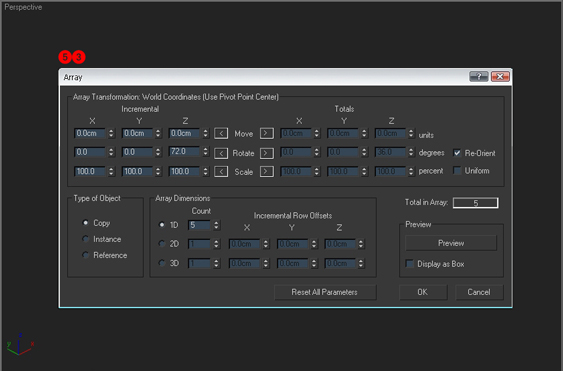Viewport: 563px width, 371px height.
Task: Adjust the 2D Count spinner
Action: click(x=216, y=244)
